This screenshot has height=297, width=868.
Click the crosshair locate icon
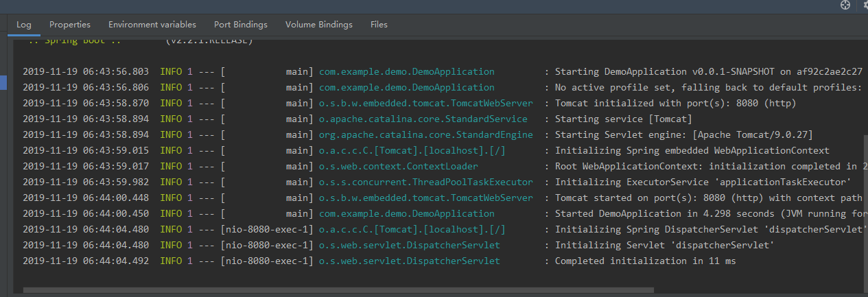coord(845,5)
